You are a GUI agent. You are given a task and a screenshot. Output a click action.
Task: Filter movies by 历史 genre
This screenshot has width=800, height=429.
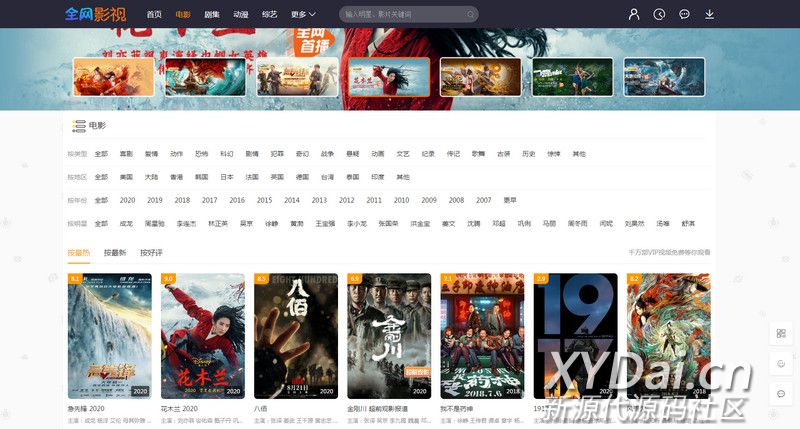pos(529,154)
